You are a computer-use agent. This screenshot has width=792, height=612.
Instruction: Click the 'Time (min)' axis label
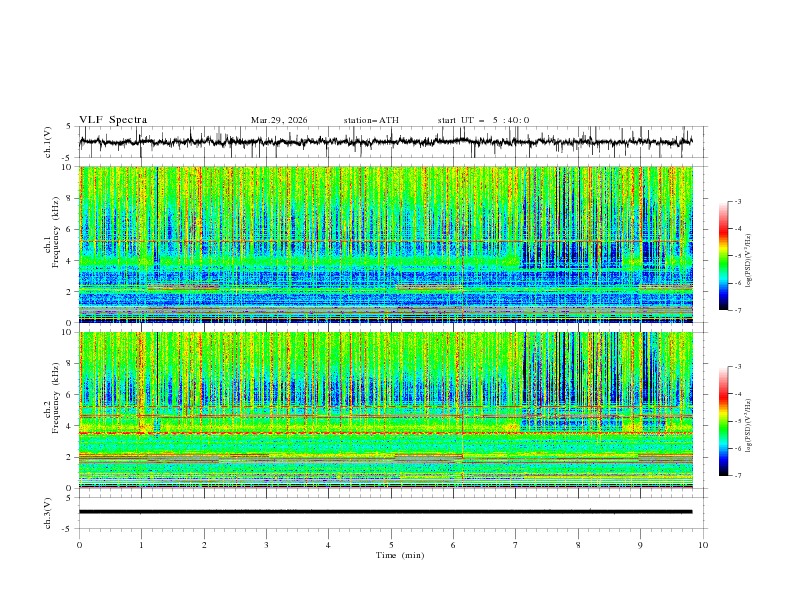click(400, 555)
